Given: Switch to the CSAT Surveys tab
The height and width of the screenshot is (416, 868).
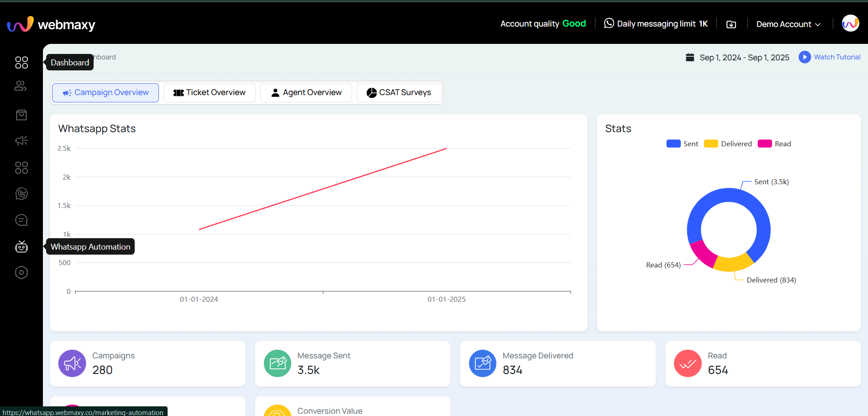Looking at the screenshot, I should tap(399, 93).
